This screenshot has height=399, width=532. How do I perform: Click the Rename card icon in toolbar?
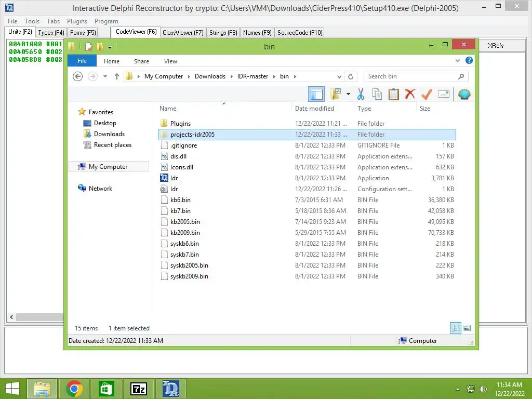point(444,94)
